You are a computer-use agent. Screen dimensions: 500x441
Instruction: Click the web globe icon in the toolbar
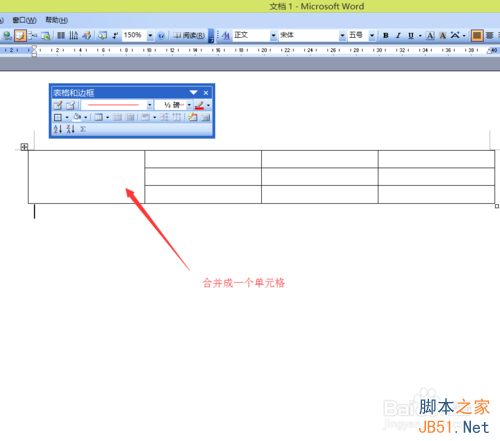(7, 35)
